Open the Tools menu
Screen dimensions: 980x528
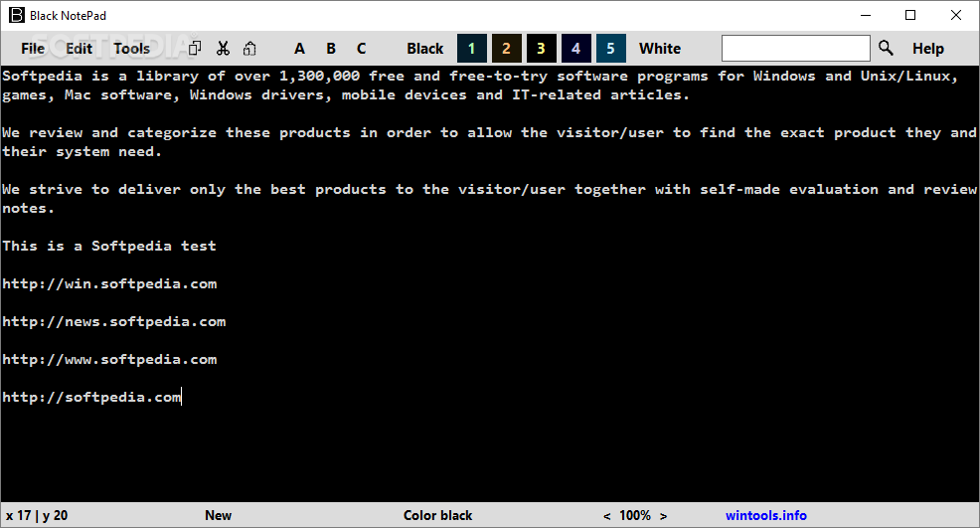click(x=131, y=48)
